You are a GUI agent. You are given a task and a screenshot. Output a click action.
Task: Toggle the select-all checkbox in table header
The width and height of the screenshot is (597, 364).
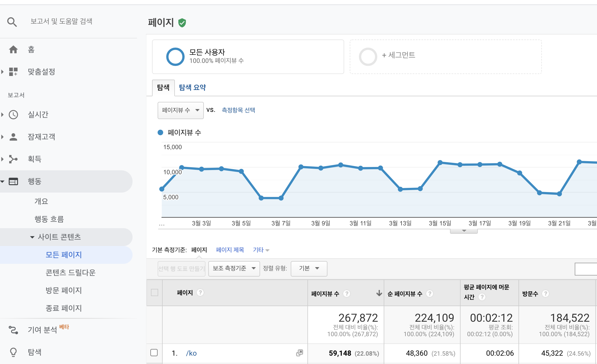[154, 292]
